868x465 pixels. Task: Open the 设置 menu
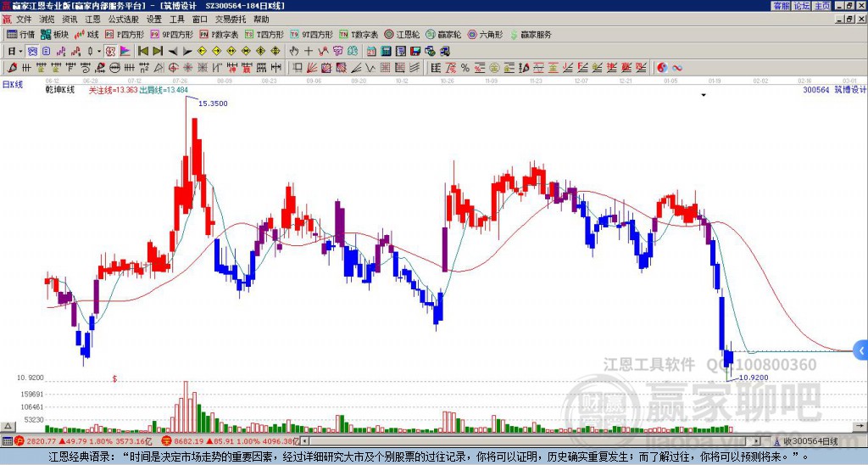(154, 20)
